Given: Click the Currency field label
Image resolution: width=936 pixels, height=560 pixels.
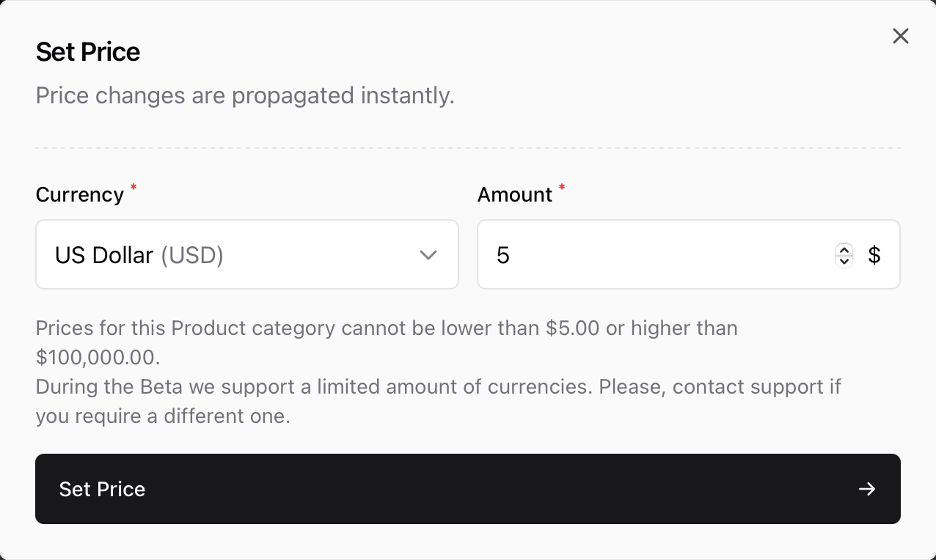Looking at the screenshot, I should [79, 194].
